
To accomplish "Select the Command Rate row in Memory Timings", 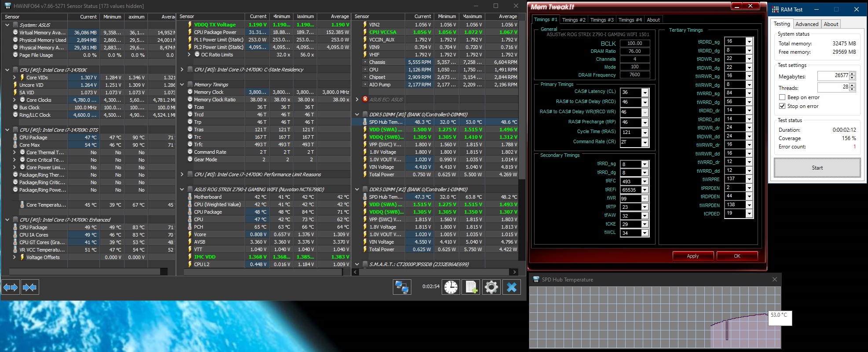I will pyautogui.click(x=264, y=152).
